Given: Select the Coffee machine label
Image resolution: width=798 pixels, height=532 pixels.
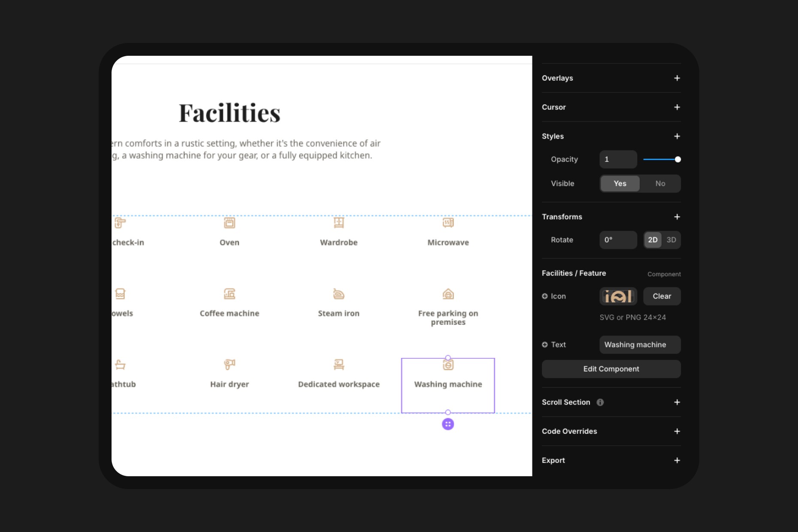Looking at the screenshot, I should pos(230,314).
